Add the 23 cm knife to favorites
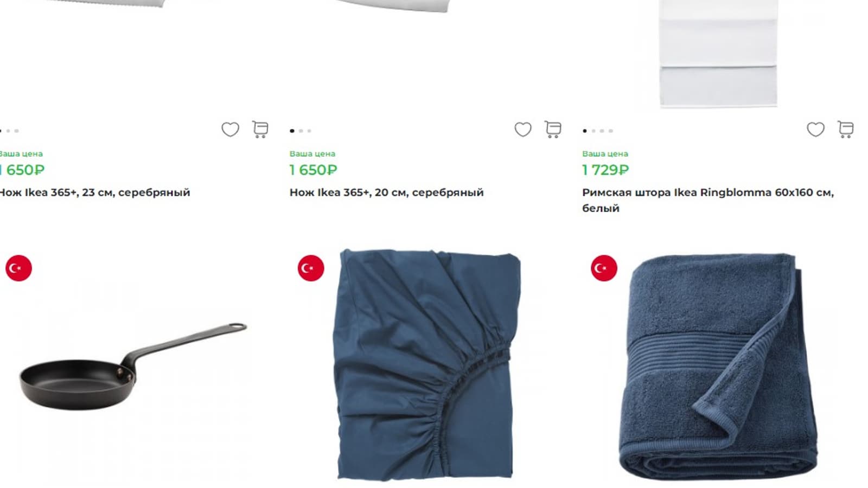This screenshot has height=488, width=868. pyautogui.click(x=230, y=129)
